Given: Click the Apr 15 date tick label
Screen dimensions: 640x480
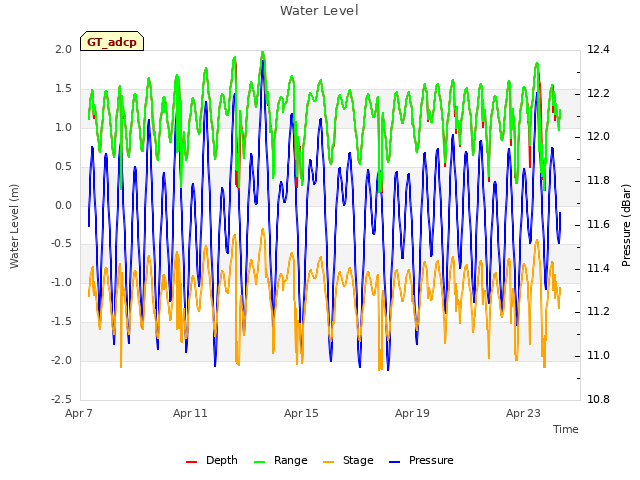Looking at the screenshot, I should click(x=301, y=413).
